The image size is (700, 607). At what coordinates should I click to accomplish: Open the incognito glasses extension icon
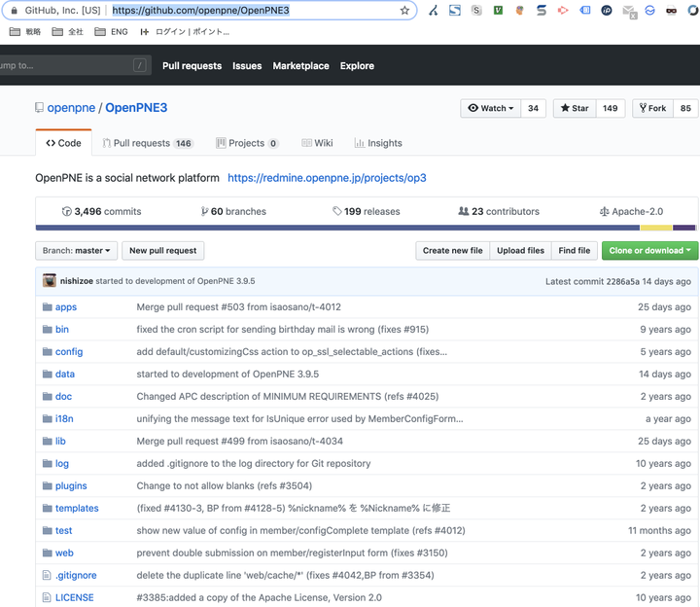click(x=671, y=11)
